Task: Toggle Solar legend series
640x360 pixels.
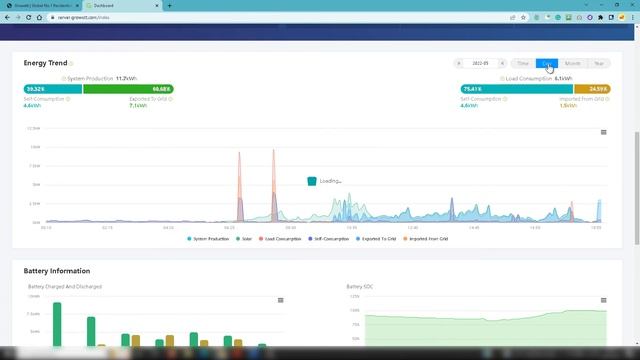Action: [244, 239]
